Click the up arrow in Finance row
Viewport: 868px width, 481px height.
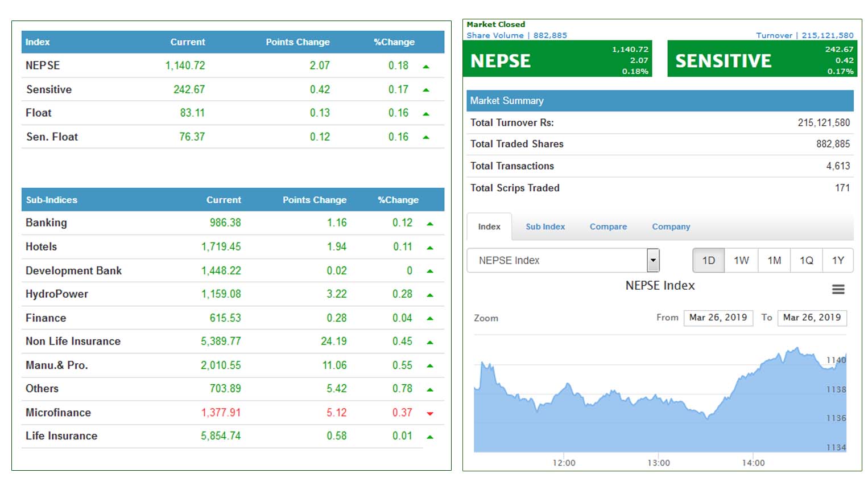point(430,318)
